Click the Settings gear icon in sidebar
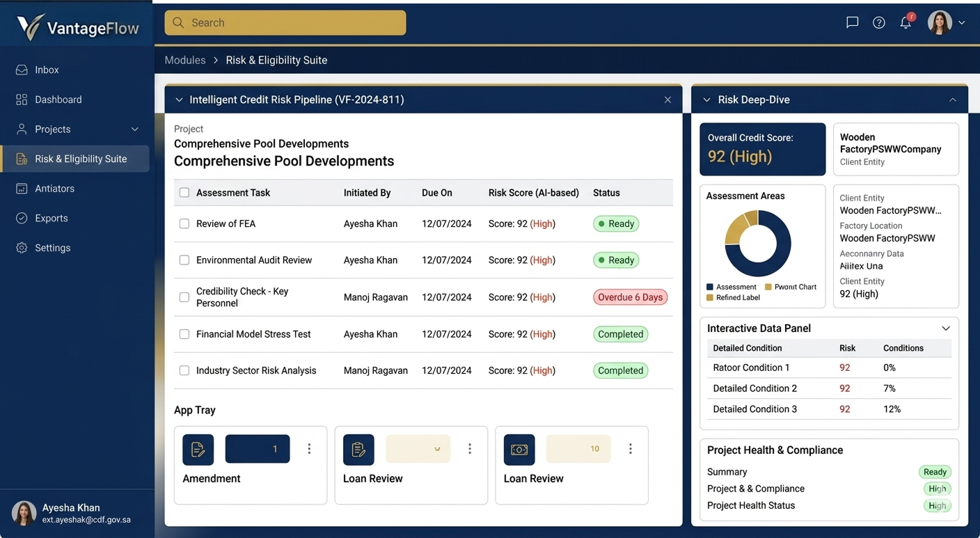 (22, 248)
